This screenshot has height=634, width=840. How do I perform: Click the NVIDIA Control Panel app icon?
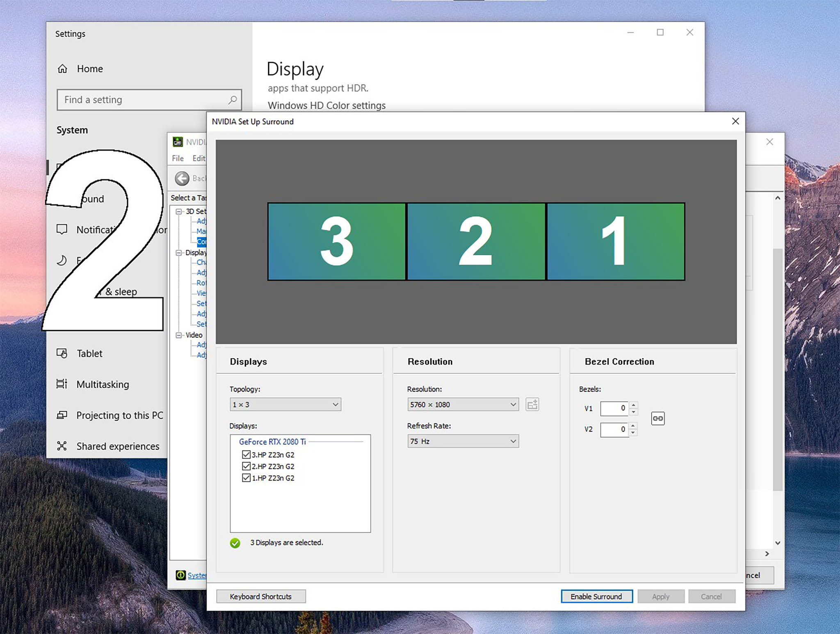coord(178,142)
